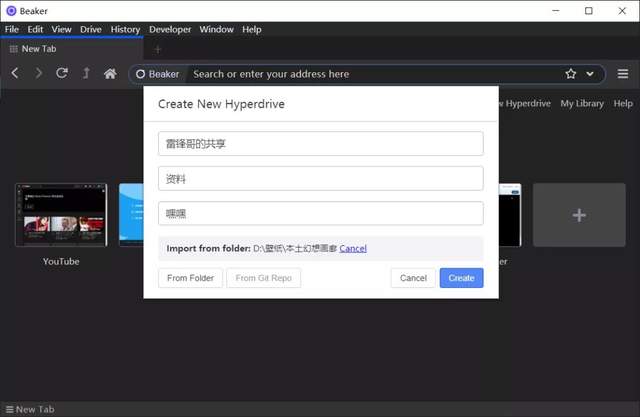This screenshot has width=640, height=417.
Task: Go to the home page icon
Action: coord(110,73)
